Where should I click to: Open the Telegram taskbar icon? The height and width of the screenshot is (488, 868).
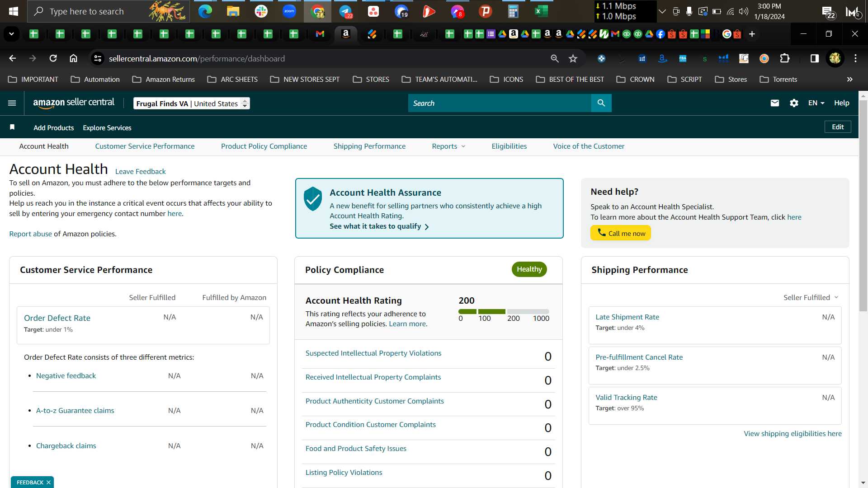pos(346,11)
